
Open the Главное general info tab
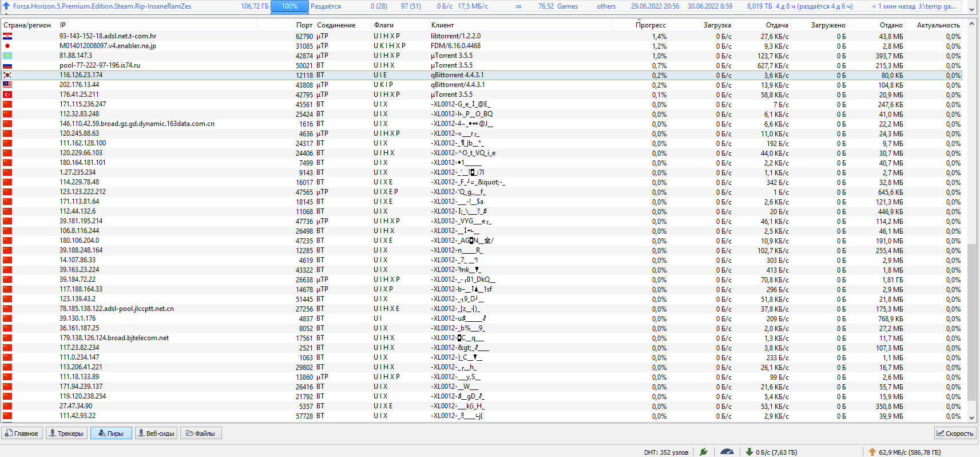tap(22, 434)
